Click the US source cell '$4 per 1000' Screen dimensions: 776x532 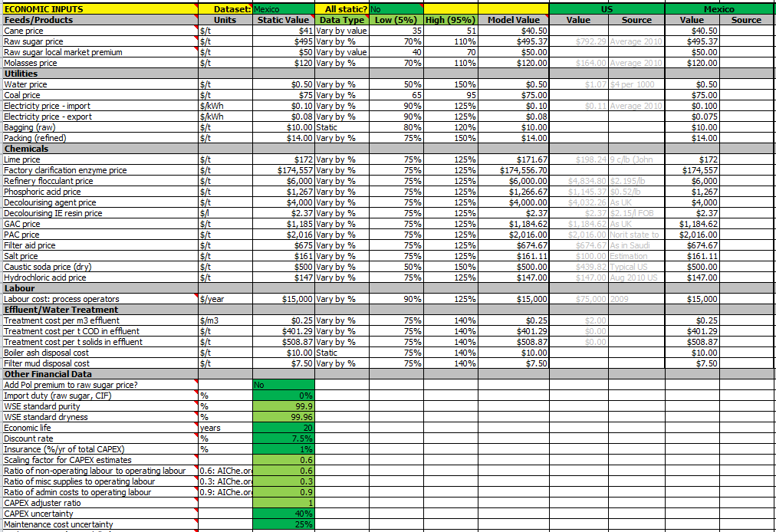click(636, 84)
